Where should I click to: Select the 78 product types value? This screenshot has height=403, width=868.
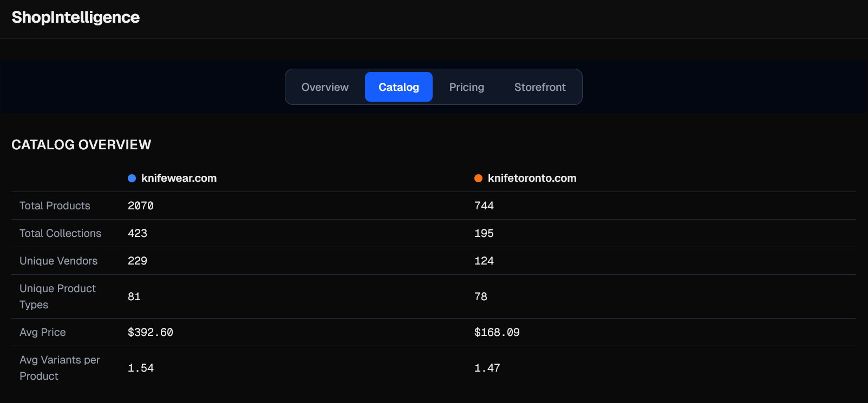pos(481,296)
